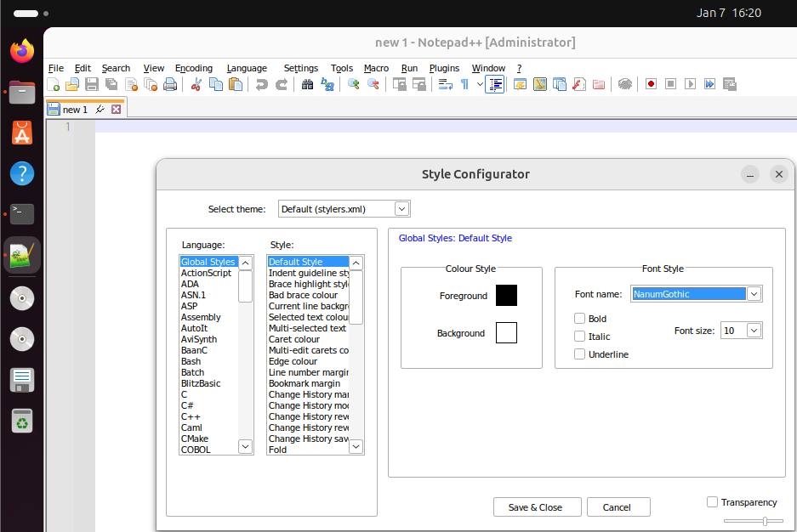Click the Save All toolbar icon
This screenshot has height=532, width=797.
(111, 84)
